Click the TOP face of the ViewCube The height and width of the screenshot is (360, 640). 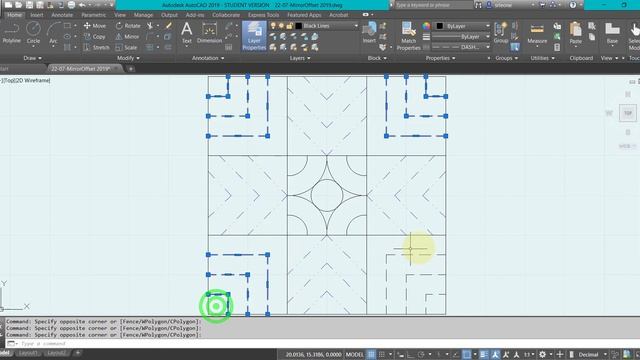(x=628, y=113)
